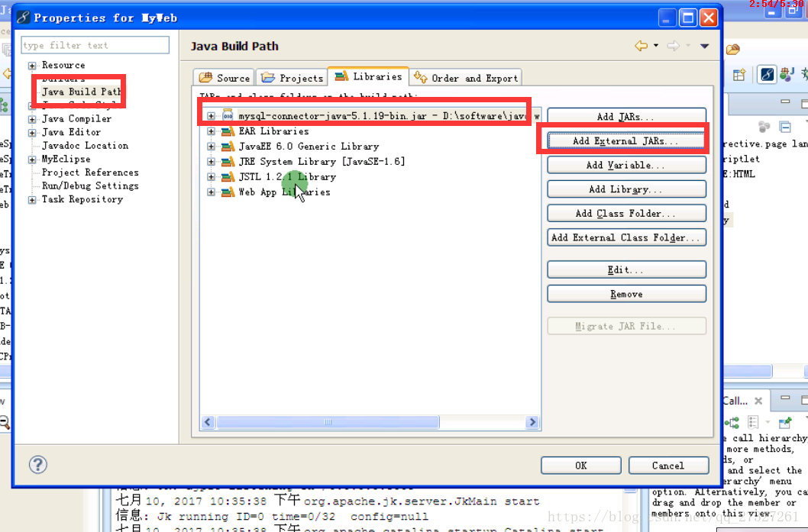The width and height of the screenshot is (808, 532).
Task: Click the Add JARs... button
Action: click(626, 116)
